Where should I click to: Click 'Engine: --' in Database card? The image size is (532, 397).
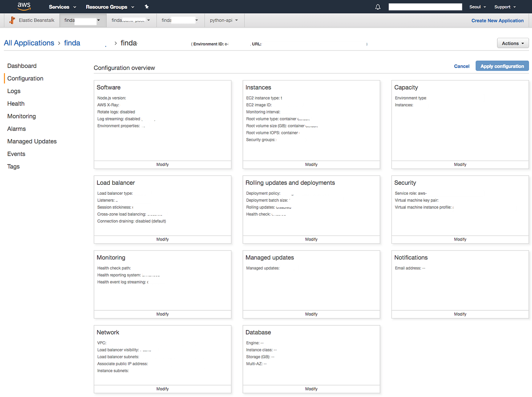[255, 343]
